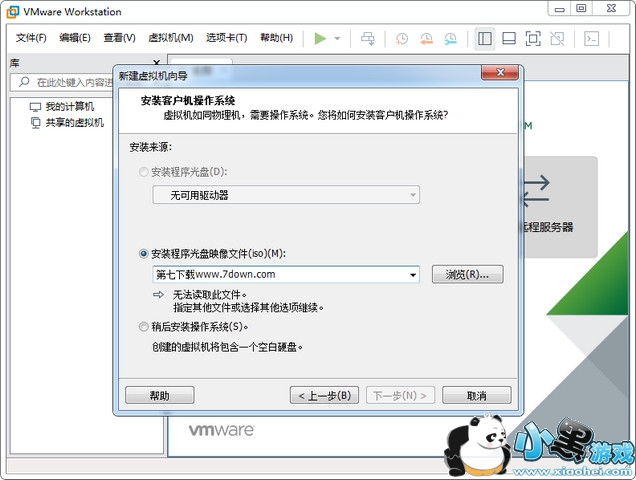Open the 文件(F) menu
This screenshot has height=480, width=636.
pyautogui.click(x=31, y=38)
